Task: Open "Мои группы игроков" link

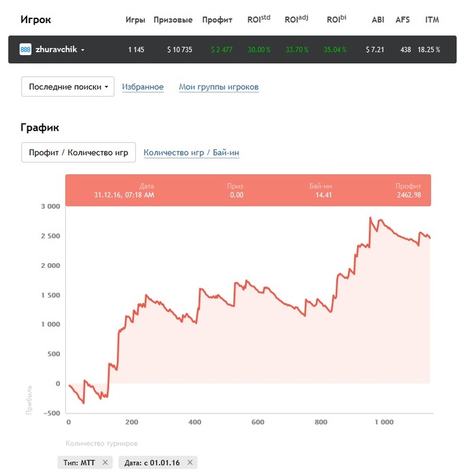Action: pos(218,86)
